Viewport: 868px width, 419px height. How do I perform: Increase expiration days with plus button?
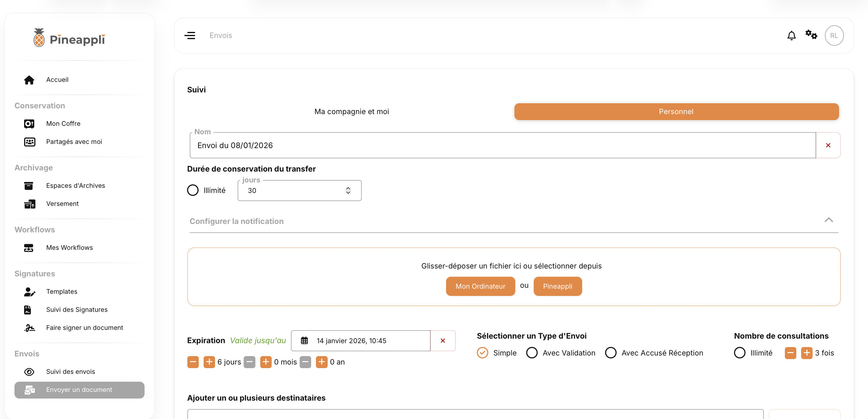point(209,362)
